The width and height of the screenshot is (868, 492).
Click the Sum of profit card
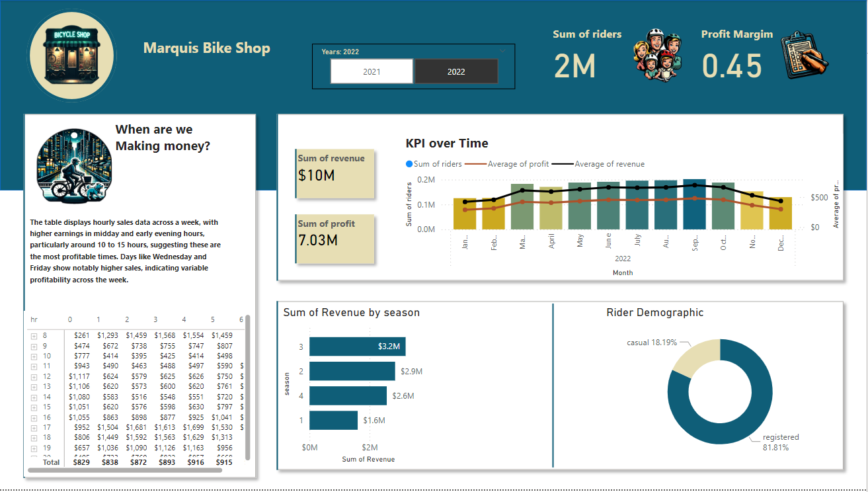pos(335,239)
